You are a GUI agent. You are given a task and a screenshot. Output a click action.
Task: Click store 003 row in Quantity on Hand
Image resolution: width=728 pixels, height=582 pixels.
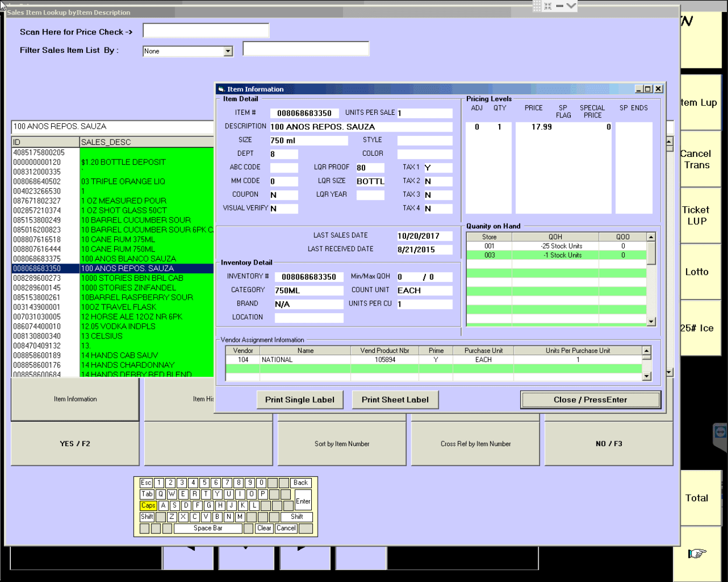tap(556, 255)
